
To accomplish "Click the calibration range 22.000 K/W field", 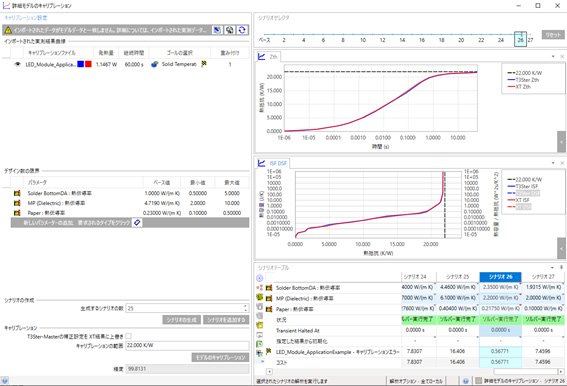I will click(187, 345).
